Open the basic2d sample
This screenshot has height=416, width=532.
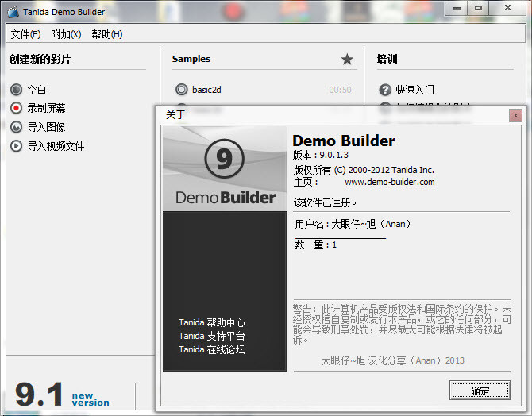pyautogui.click(x=206, y=90)
